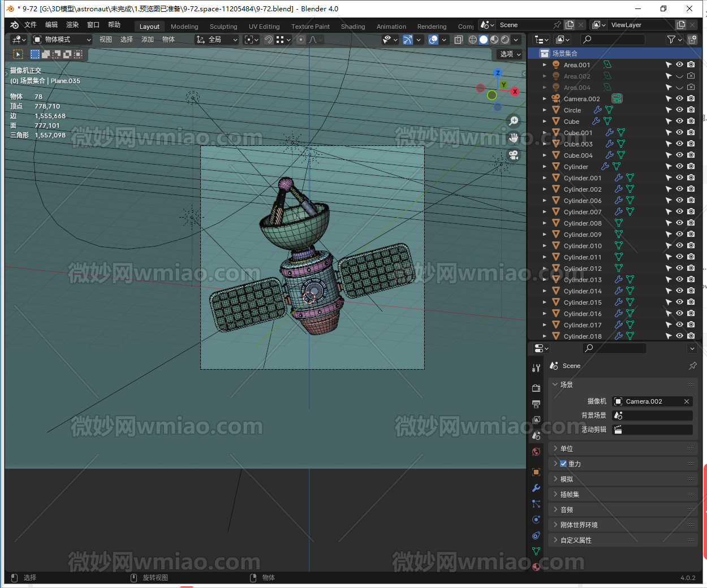
Task: Open the Render (渲染) menu
Action: coord(72,25)
